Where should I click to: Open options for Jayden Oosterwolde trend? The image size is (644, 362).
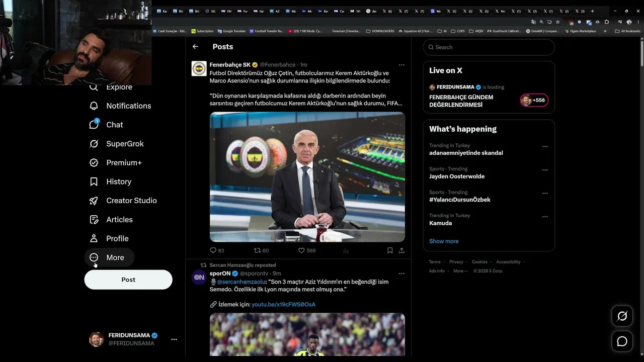545,170
